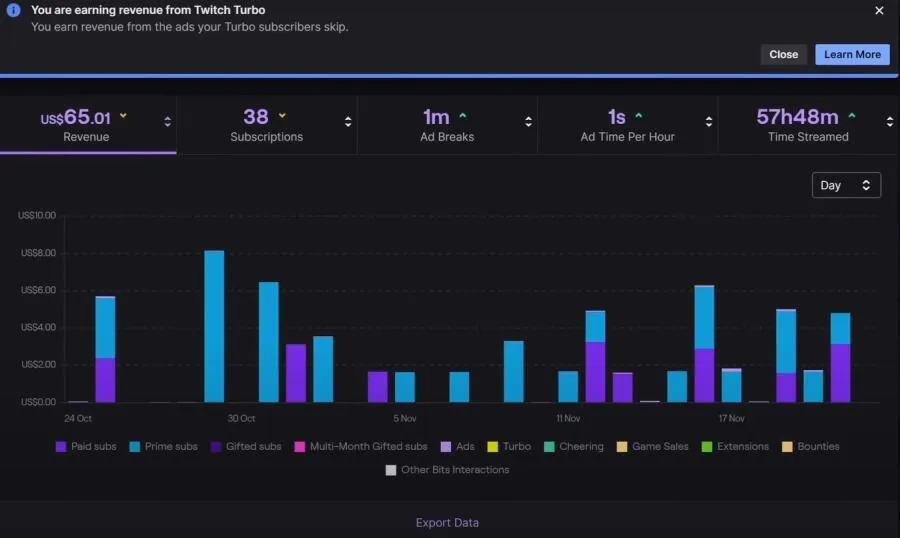Select the Subscriptions metric tab
The image size is (900, 538).
pyautogui.click(x=267, y=125)
